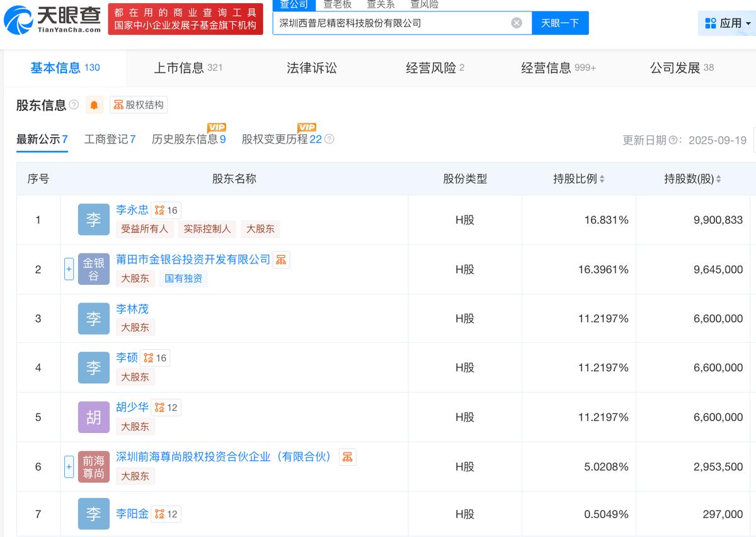Sort by 持股比例 column arrows
756x537 pixels.
coord(602,179)
